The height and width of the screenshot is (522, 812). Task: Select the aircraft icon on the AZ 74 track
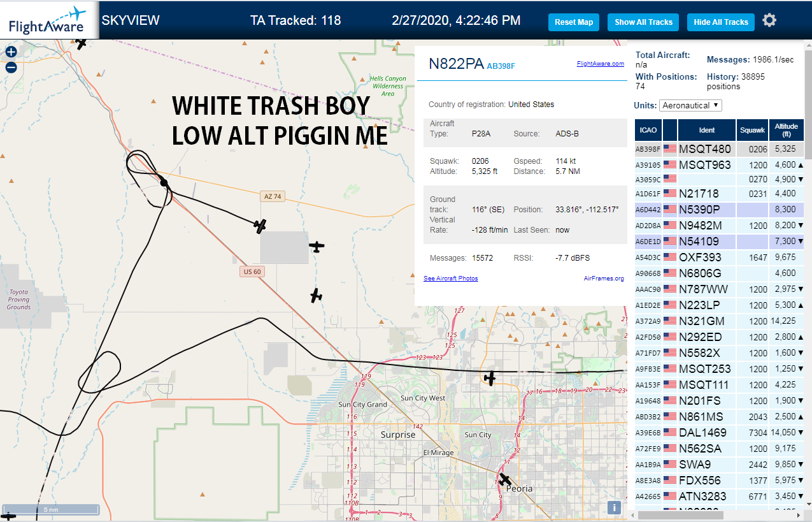[x=259, y=226]
